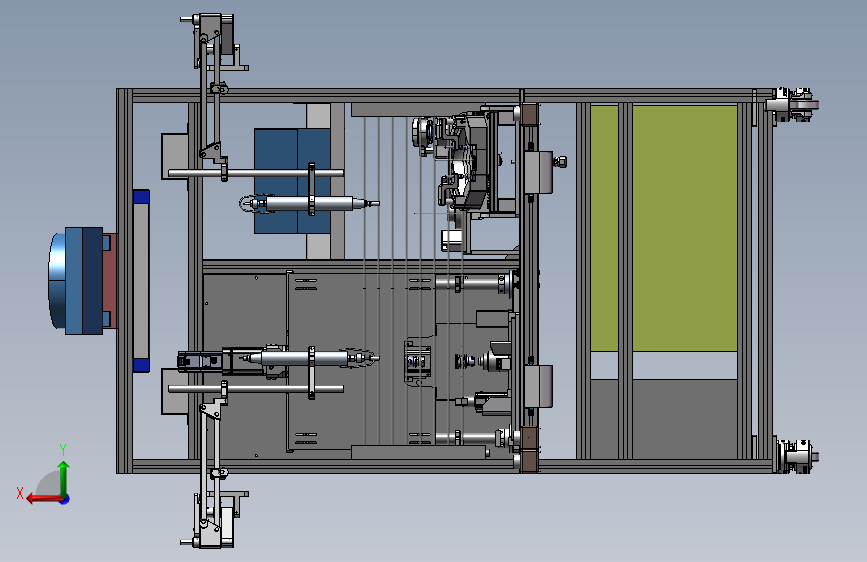Click the green Y axis of the orientation triad
867x562 pixels.
64,478
